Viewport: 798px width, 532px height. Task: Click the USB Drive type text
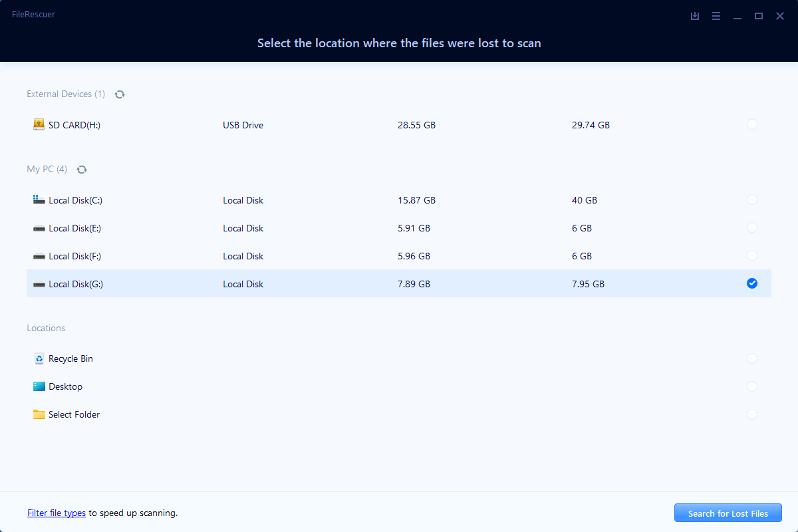(x=243, y=125)
